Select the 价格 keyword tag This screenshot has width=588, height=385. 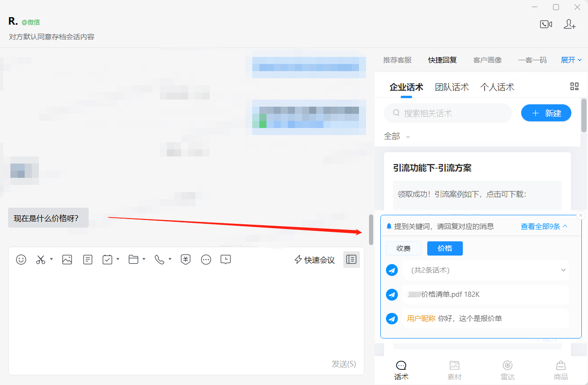pos(445,248)
